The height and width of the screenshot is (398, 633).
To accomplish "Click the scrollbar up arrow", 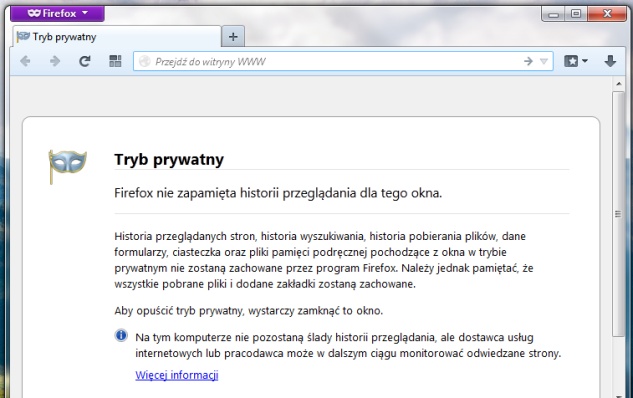I will [618, 84].
